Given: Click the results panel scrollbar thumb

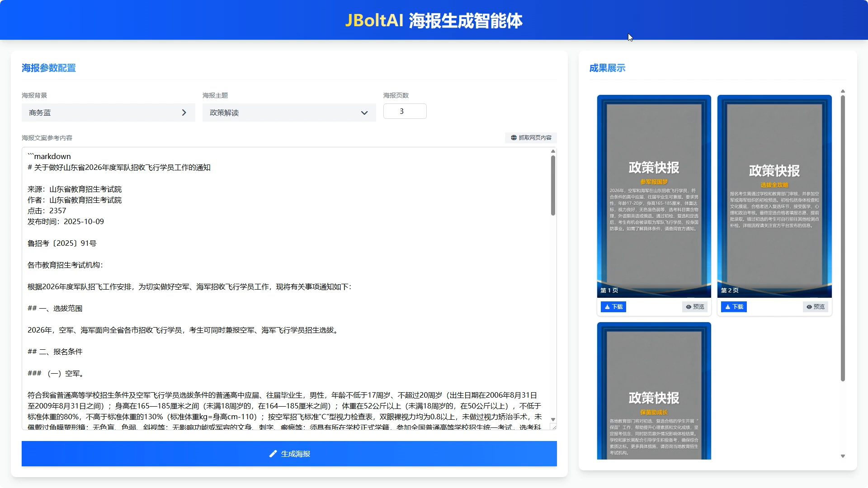Looking at the screenshot, I should point(843,238).
